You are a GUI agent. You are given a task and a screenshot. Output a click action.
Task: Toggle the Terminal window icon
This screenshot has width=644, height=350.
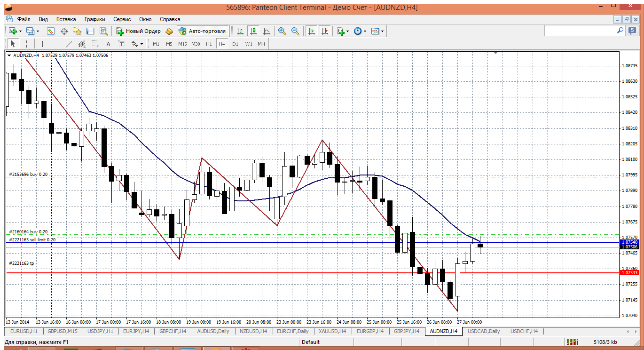[90, 31]
